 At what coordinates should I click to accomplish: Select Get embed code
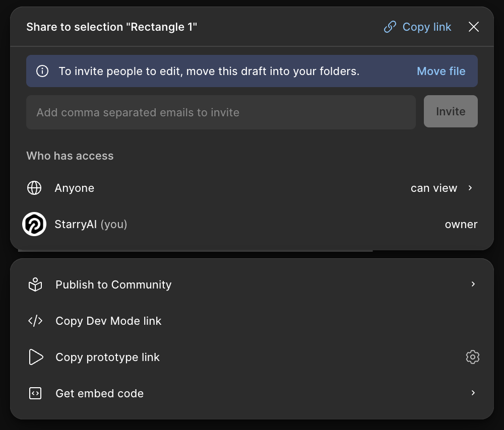[252, 393]
